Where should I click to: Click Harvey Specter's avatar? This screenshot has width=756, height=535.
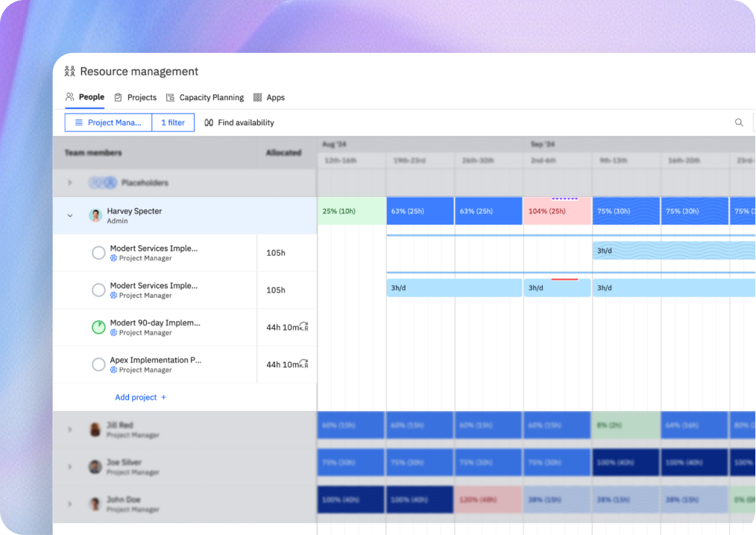click(x=95, y=215)
